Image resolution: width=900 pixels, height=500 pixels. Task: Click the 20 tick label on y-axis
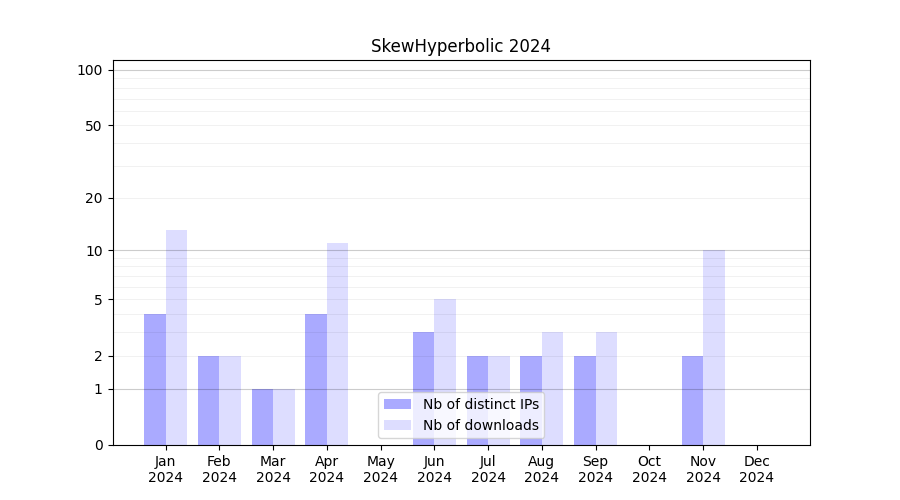pyautogui.click(x=94, y=198)
